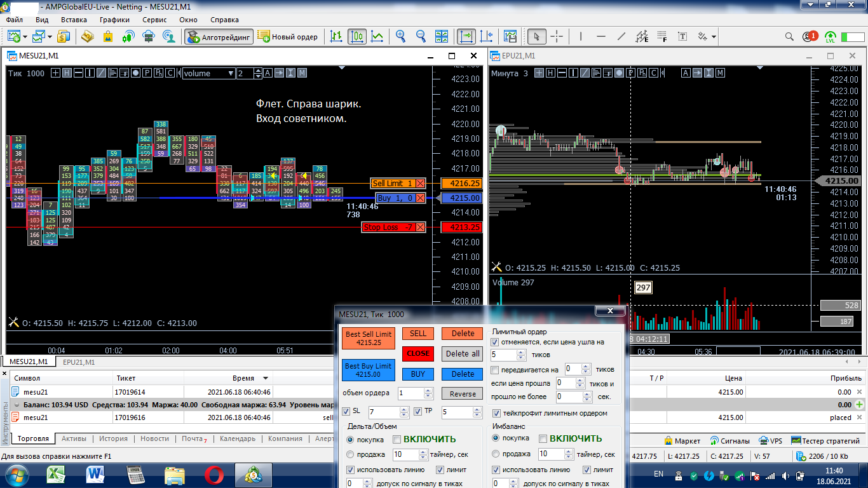
Task: Open the Signals icon in the top toolbar
Action: tap(128, 36)
